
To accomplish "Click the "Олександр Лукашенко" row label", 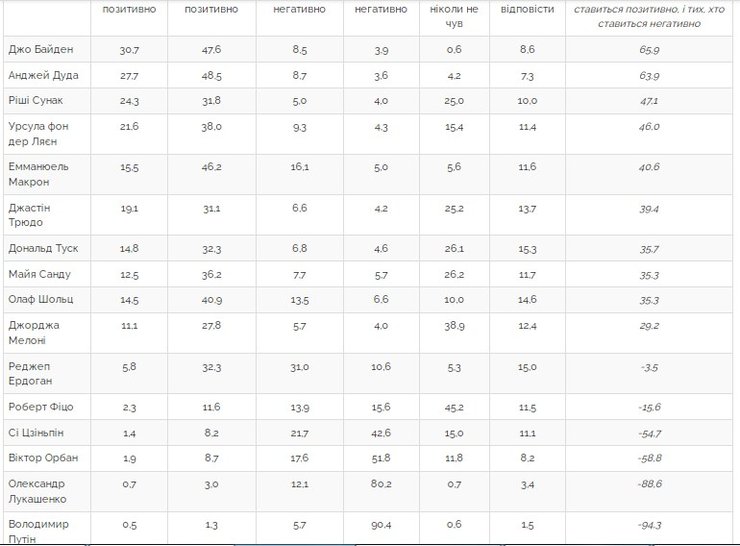I will pyautogui.click(x=40, y=491).
